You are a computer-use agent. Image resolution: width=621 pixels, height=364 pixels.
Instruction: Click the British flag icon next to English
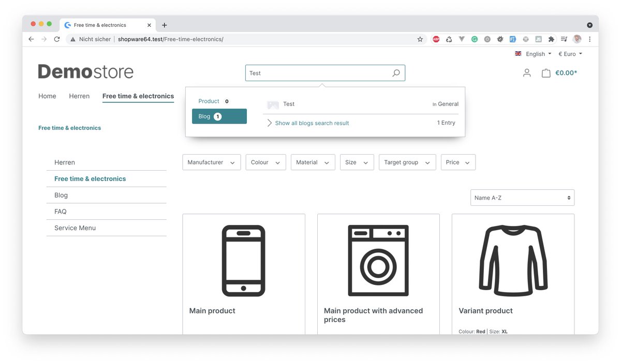point(517,53)
